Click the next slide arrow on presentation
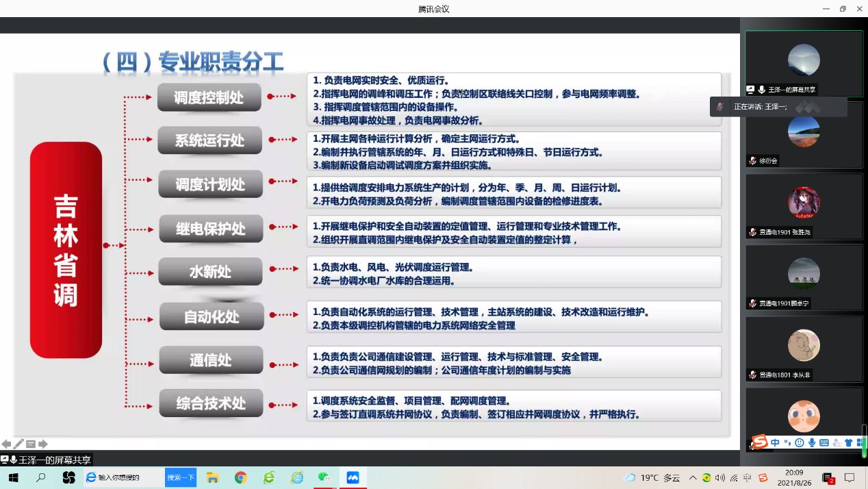Viewport: 868px width, 489px height. point(42,444)
